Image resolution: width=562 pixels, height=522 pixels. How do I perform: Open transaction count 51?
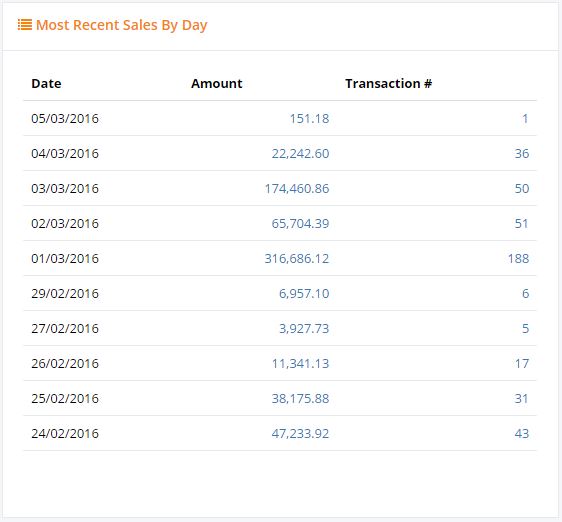(x=522, y=224)
